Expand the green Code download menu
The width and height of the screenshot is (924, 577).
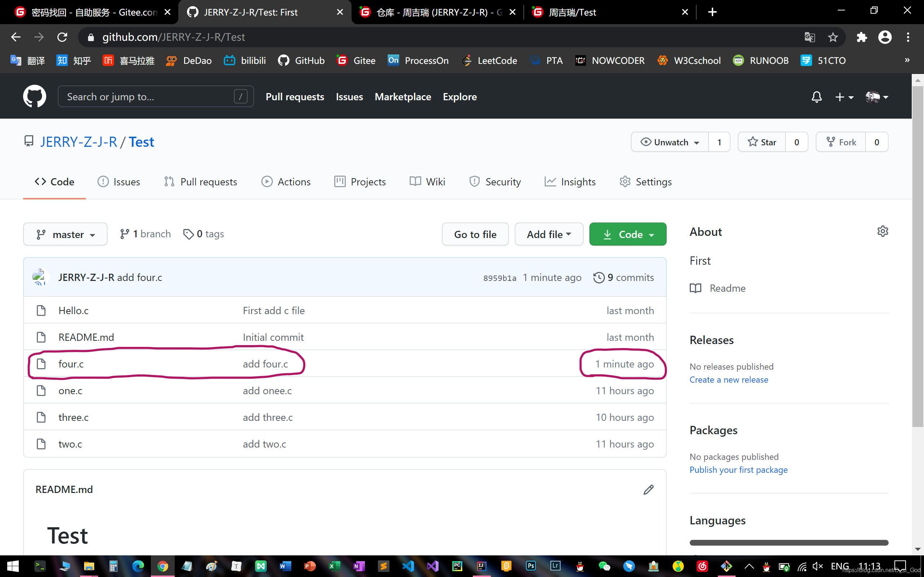pyautogui.click(x=628, y=234)
